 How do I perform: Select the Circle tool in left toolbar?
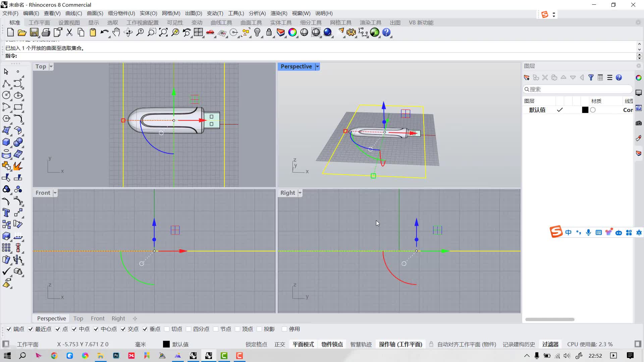(6, 95)
